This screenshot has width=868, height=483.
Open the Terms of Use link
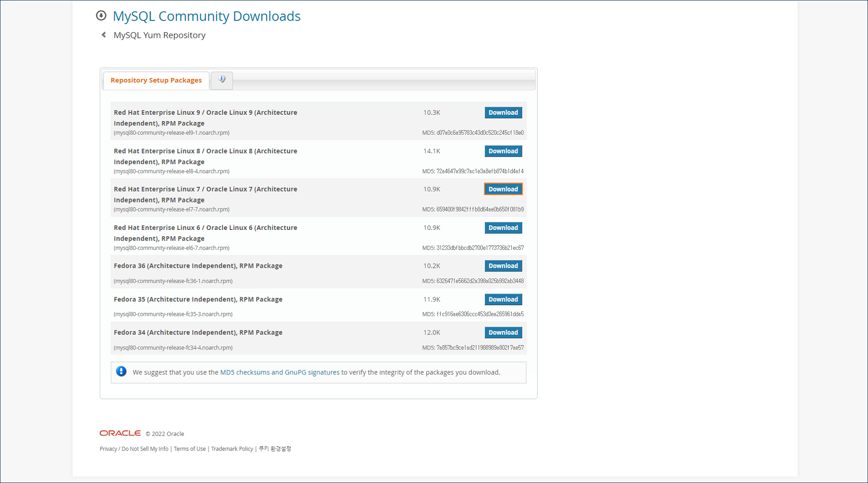(189, 449)
